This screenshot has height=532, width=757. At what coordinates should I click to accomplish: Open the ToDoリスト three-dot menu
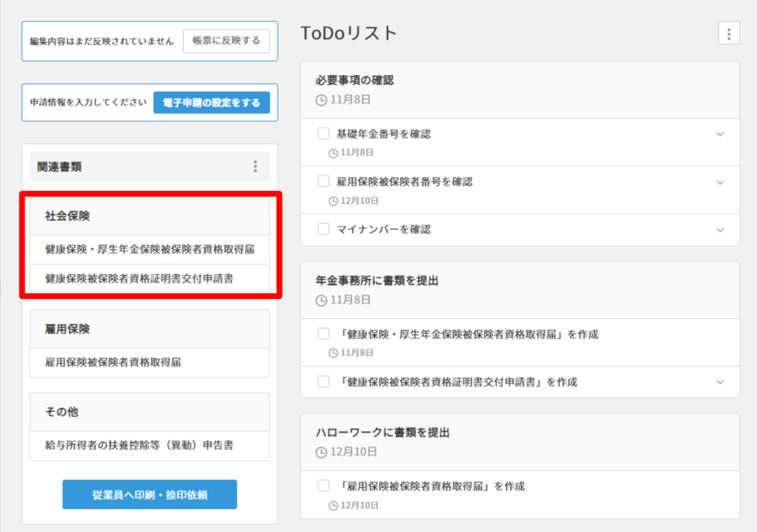pos(728,33)
